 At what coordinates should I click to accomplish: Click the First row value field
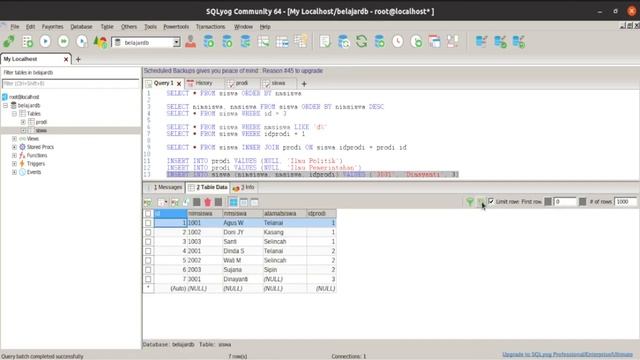pos(565,202)
